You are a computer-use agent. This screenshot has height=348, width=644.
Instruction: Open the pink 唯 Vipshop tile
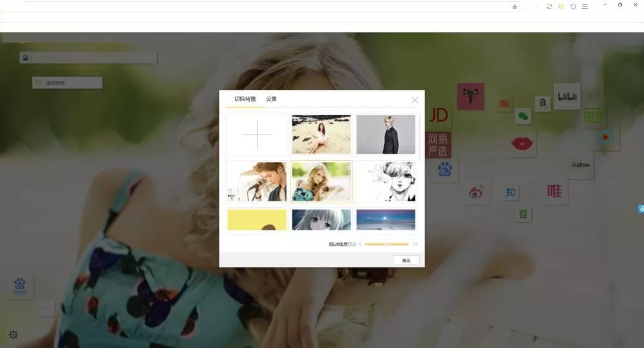554,191
